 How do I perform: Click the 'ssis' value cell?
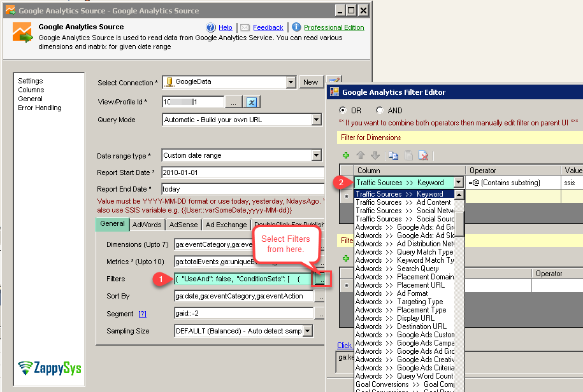572,183
